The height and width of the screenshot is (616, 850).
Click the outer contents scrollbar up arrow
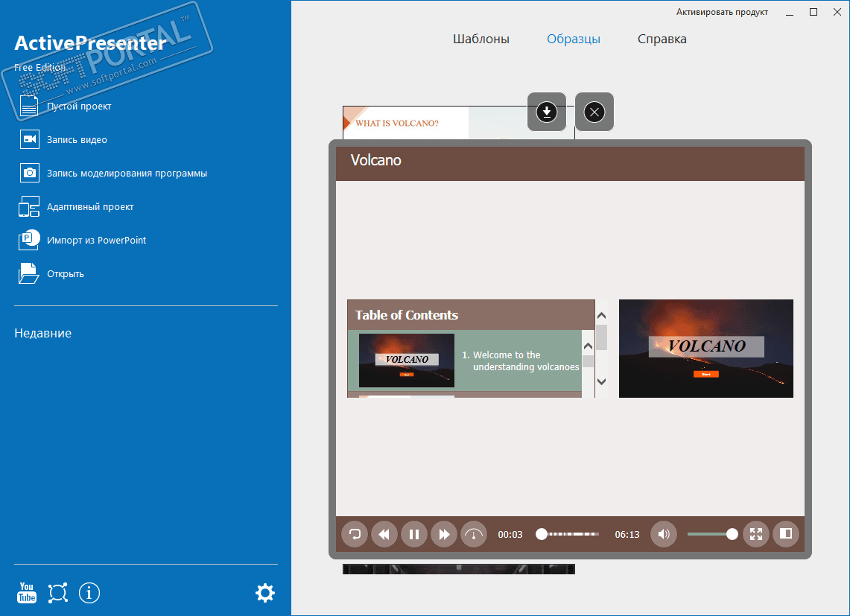pyautogui.click(x=601, y=316)
